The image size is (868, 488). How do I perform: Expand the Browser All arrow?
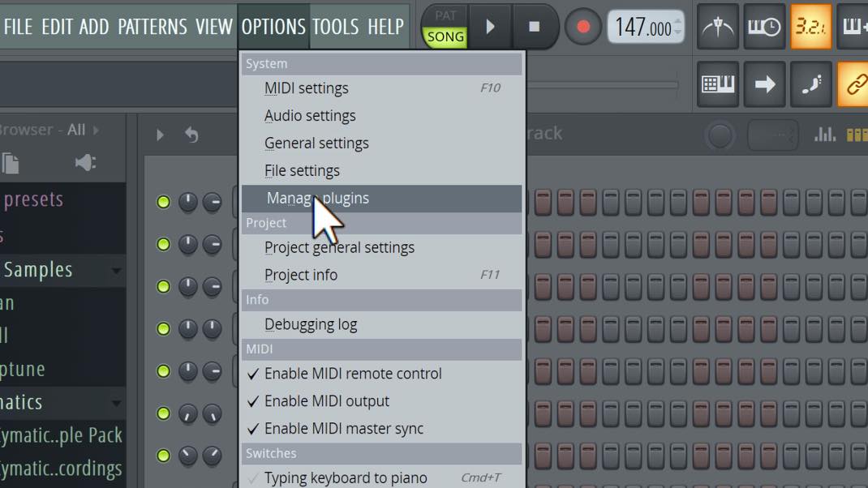97,130
